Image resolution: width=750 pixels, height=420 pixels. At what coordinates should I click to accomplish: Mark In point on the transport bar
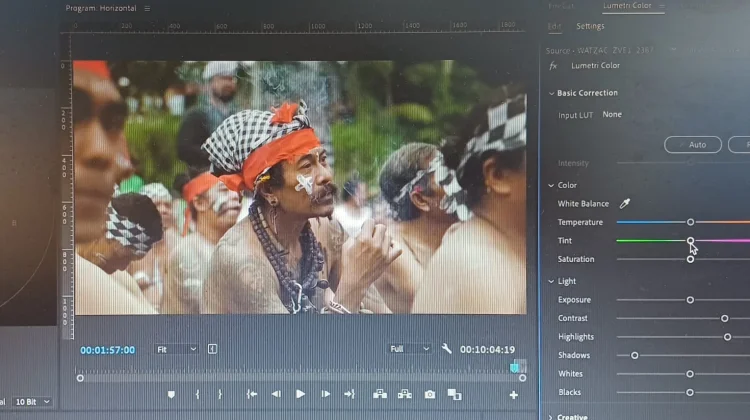click(198, 394)
